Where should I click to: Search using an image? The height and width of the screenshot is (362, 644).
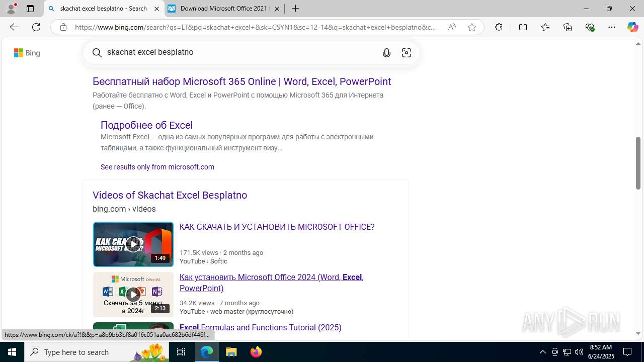tap(407, 53)
